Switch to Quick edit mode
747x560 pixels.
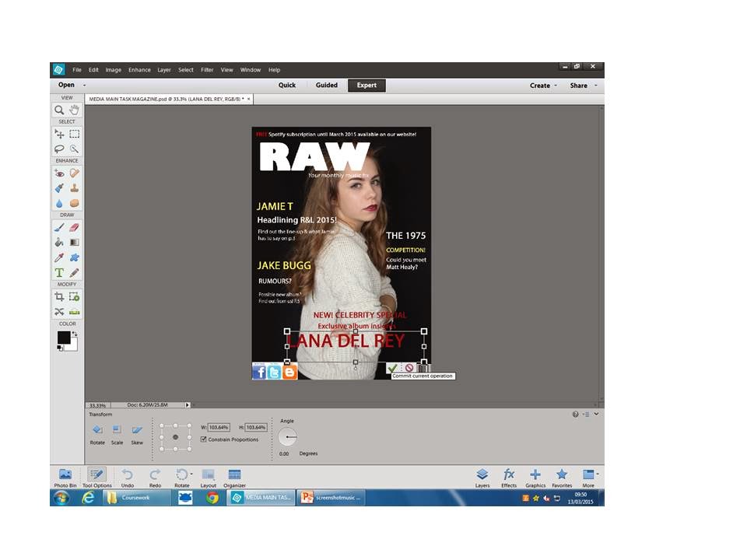pyautogui.click(x=287, y=86)
